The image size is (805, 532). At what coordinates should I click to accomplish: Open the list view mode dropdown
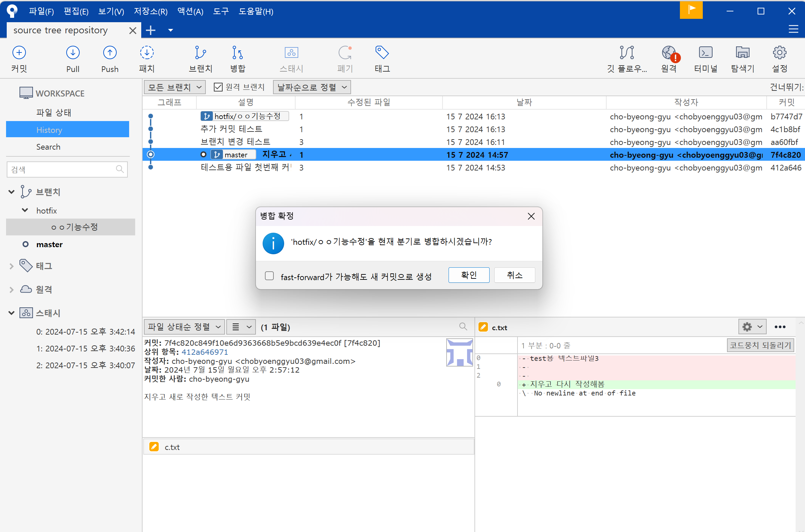241,327
